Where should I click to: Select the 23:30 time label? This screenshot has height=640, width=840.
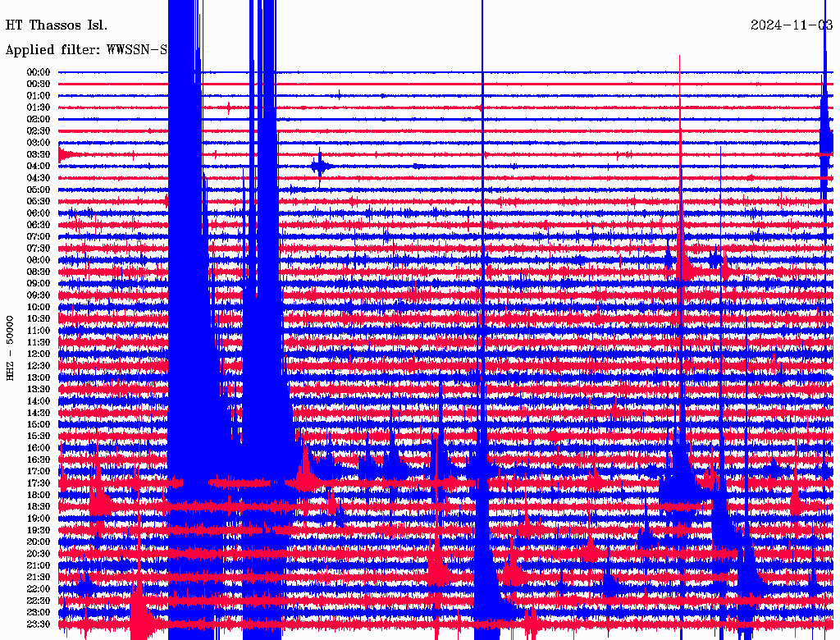[39, 624]
